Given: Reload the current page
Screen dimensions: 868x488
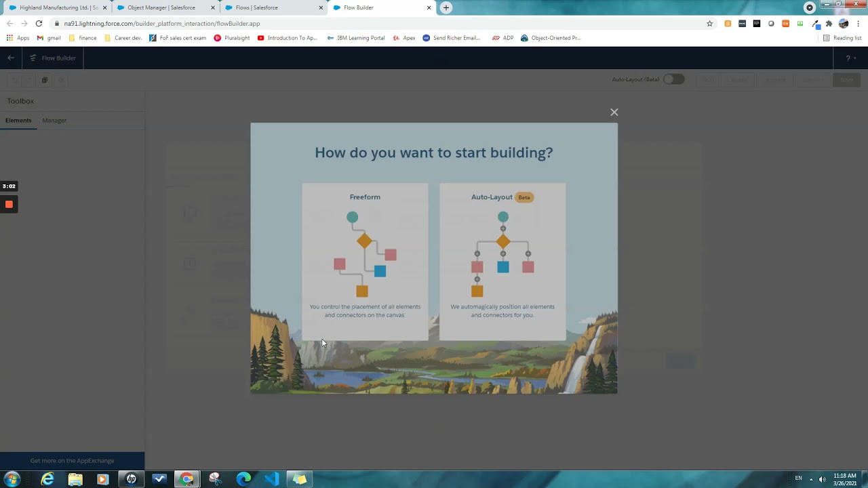Looking at the screenshot, I should point(39,24).
